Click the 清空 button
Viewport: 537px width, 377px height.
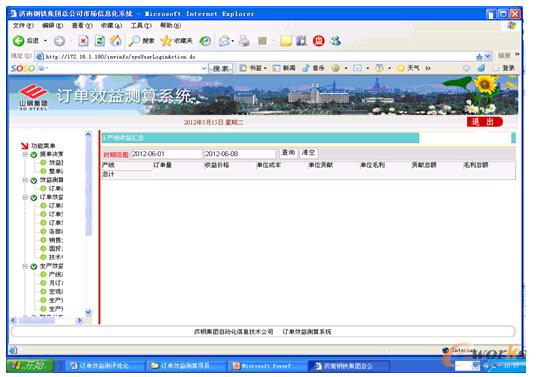(x=308, y=153)
